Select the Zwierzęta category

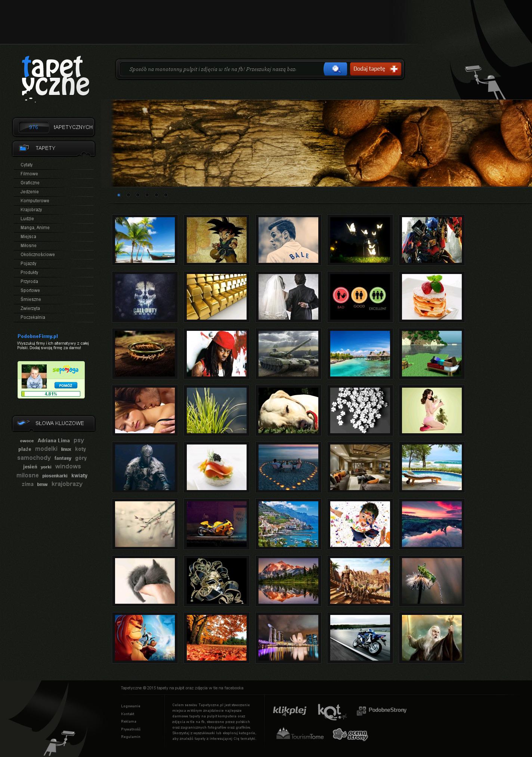(30, 308)
